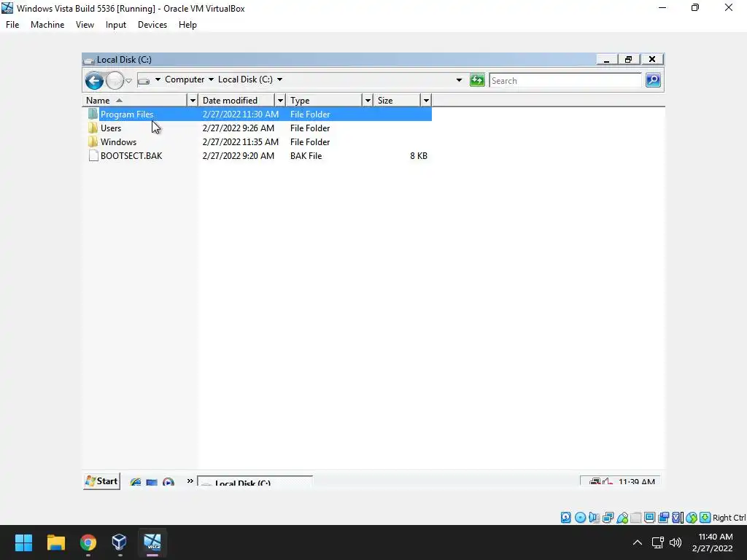The image size is (747, 560).
Task: Click the greyed Forward navigation button
Action: 115,80
